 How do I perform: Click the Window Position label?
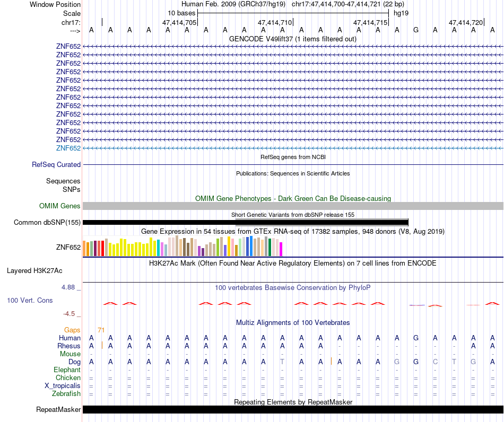click(x=55, y=4)
